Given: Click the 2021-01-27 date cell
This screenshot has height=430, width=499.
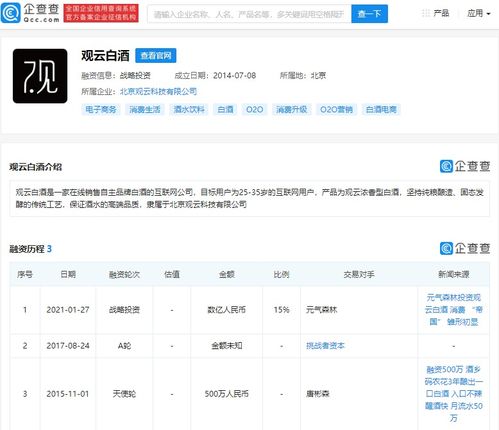Looking at the screenshot, I should click(68, 310).
